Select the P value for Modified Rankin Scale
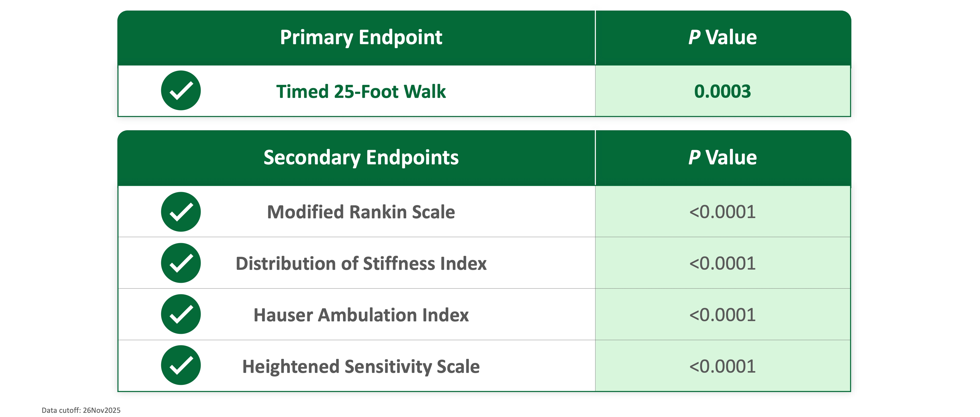The width and height of the screenshot is (980, 417). tap(723, 212)
